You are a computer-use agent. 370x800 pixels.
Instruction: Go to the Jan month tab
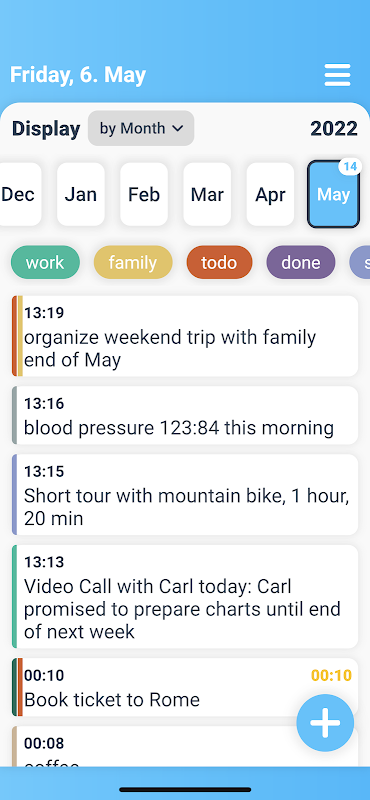[x=81, y=194]
